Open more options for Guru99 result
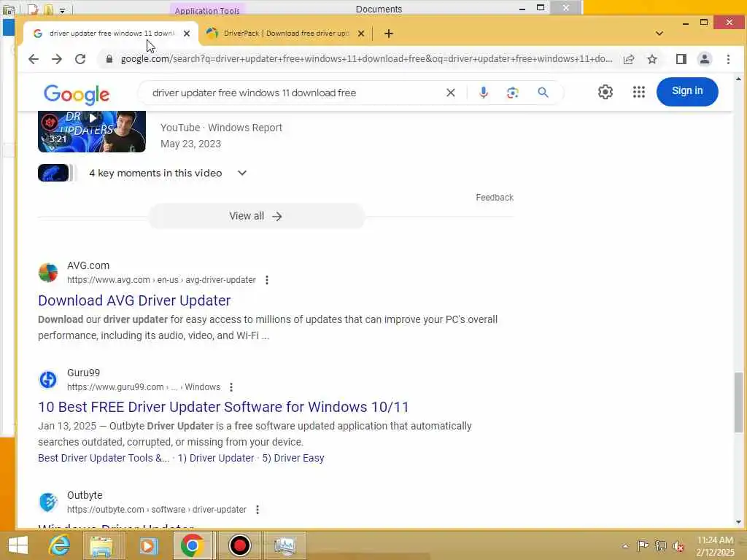 pos(231,387)
